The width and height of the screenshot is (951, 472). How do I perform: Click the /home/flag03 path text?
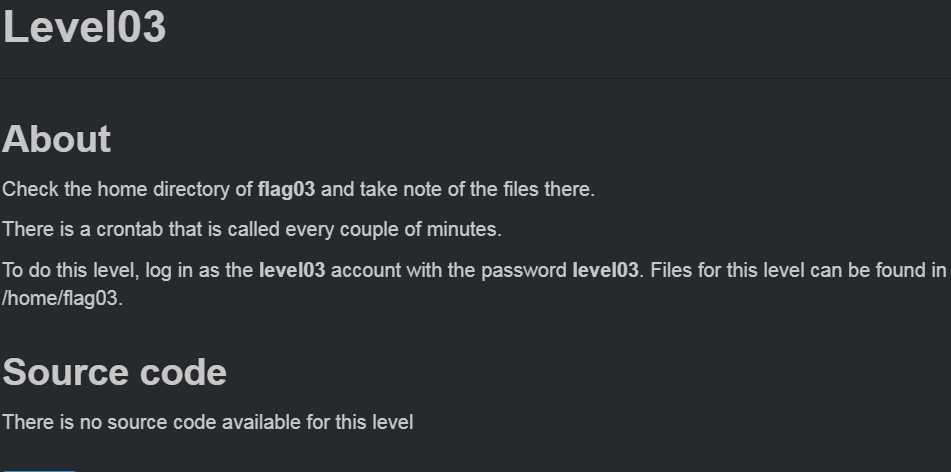62,298
